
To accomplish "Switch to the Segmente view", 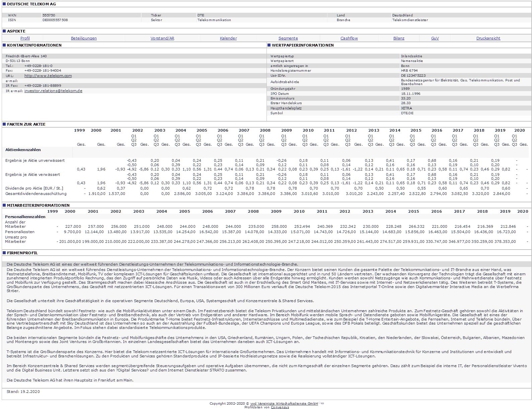I will [x=288, y=38].
